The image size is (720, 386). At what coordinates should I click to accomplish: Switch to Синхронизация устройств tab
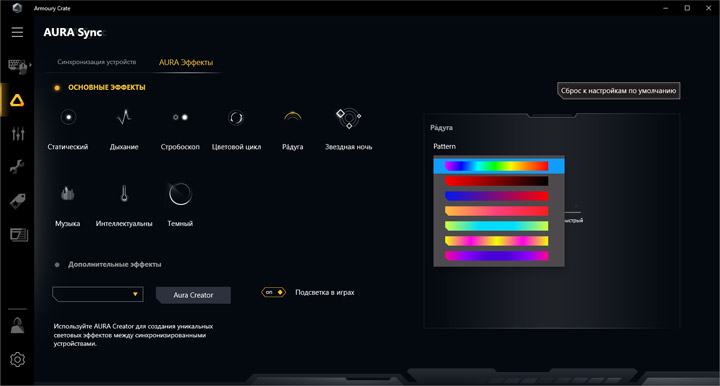pyautogui.click(x=96, y=62)
